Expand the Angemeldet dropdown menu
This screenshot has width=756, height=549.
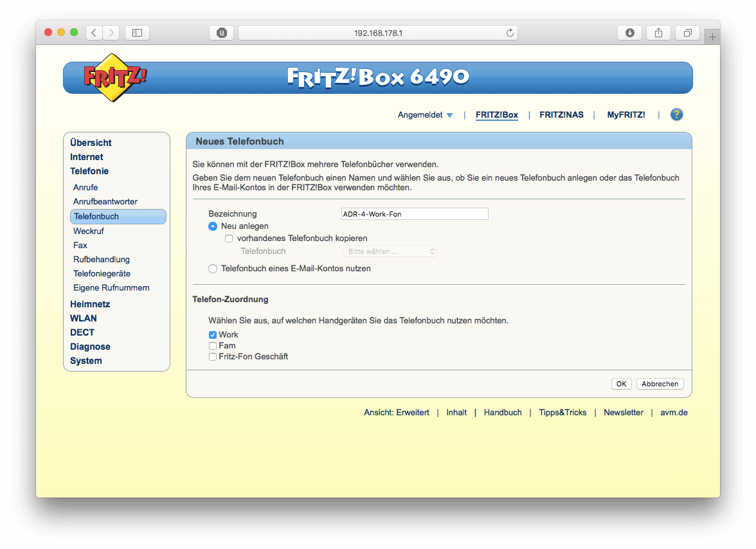[x=425, y=115]
